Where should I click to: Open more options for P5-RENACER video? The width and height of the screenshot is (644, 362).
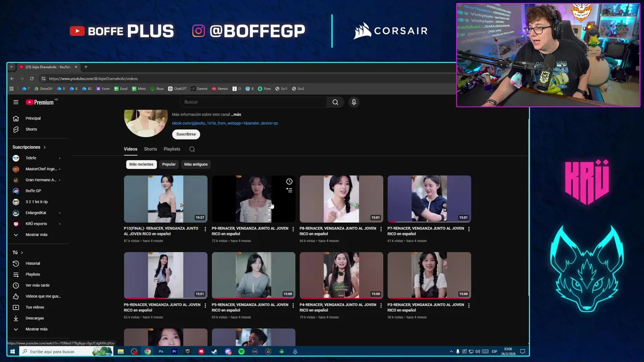click(293, 305)
